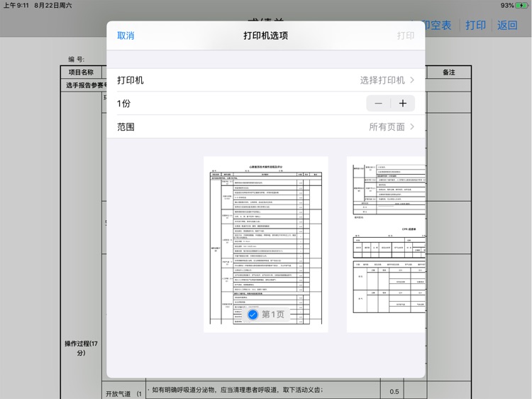532x399 pixels.
Task: Toggle the 第1页 page checkmark
Action: (253, 315)
